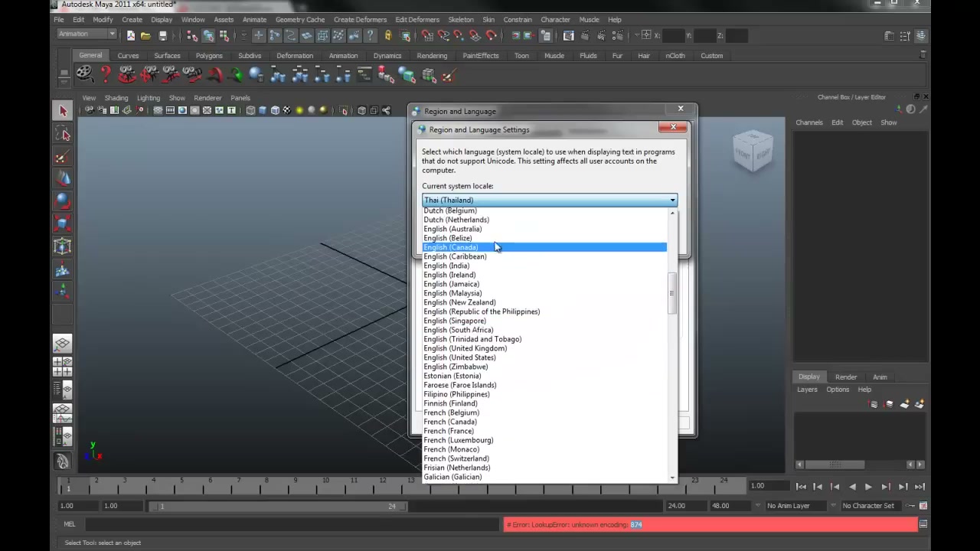Toggle wireframe shading cube icon in viewport
The width and height of the screenshot is (980, 551).
[250, 110]
